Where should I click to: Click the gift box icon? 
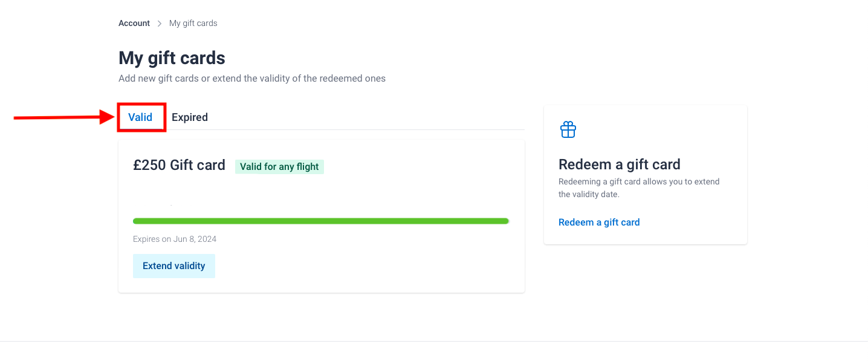tap(568, 129)
